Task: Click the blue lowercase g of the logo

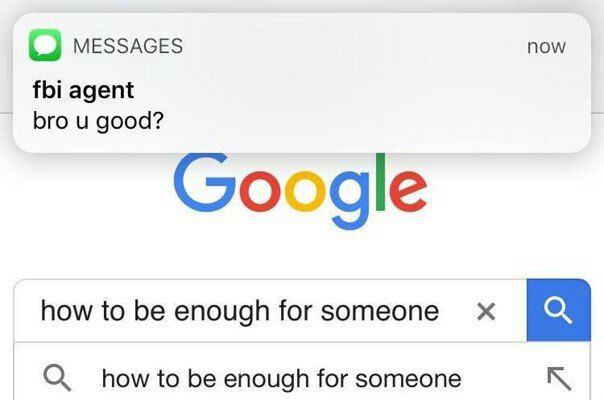Action: tap(351, 200)
